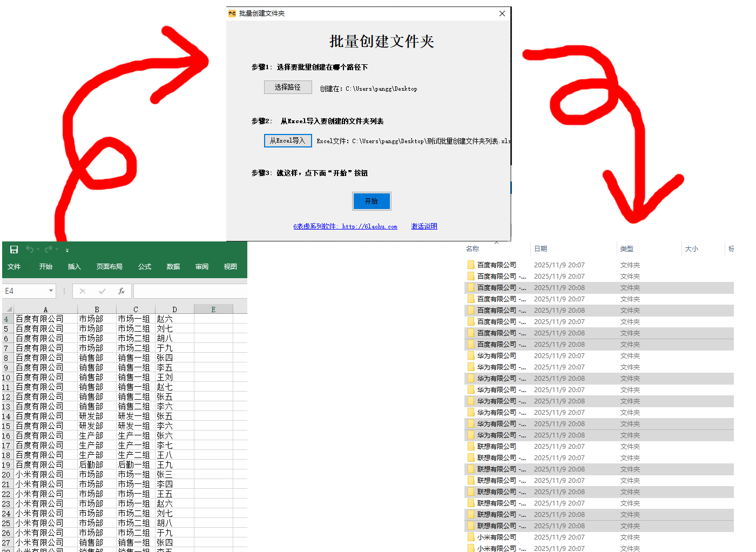Click the Save icon in Excel
Viewport: 756px width, 552px height.
(x=14, y=250)
